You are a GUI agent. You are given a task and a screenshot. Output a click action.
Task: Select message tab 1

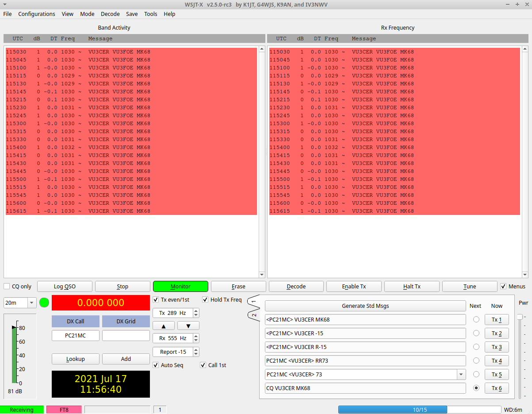[x=254, y=301]
